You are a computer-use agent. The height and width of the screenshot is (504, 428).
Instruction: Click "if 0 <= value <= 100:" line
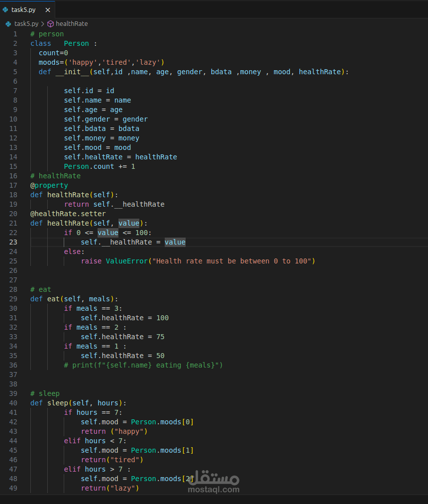click(x=107, y=233)
